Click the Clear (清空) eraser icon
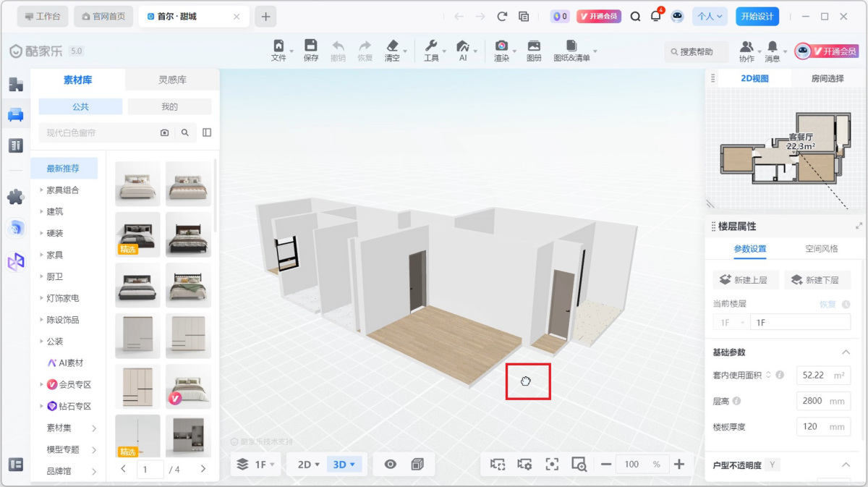Image resolution: width=868 pixels, height=487 pixels. pos(392,50)
